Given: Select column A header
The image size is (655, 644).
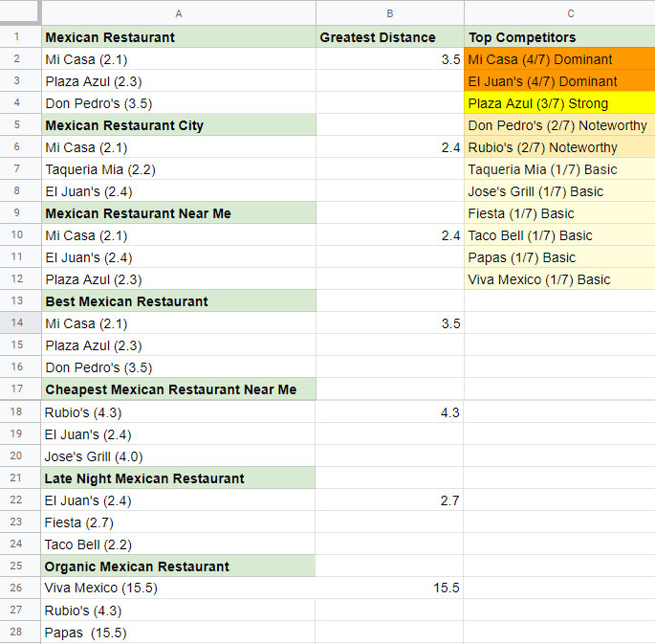Looking at the screenshot, I should click(x=178, y=12).
